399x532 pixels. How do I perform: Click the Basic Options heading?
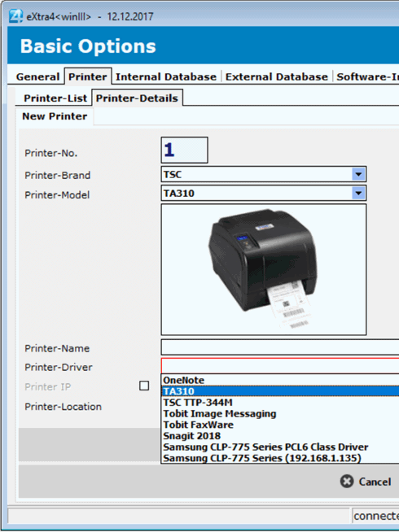pos(88,46)
